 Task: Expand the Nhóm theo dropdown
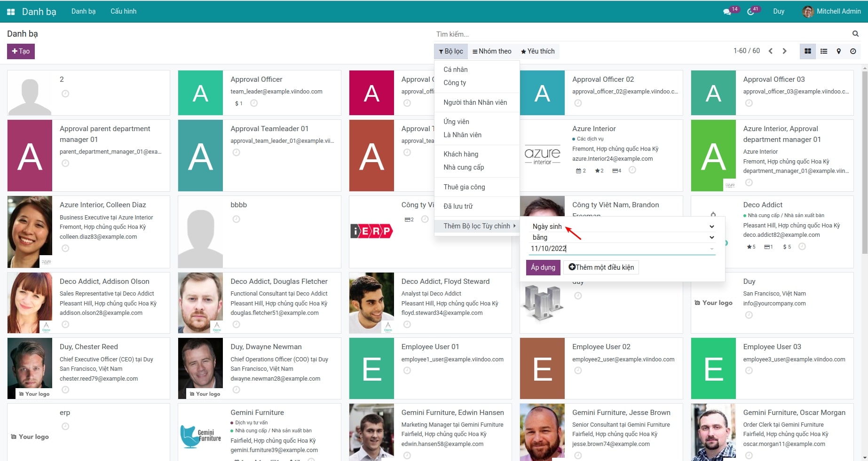492,51
